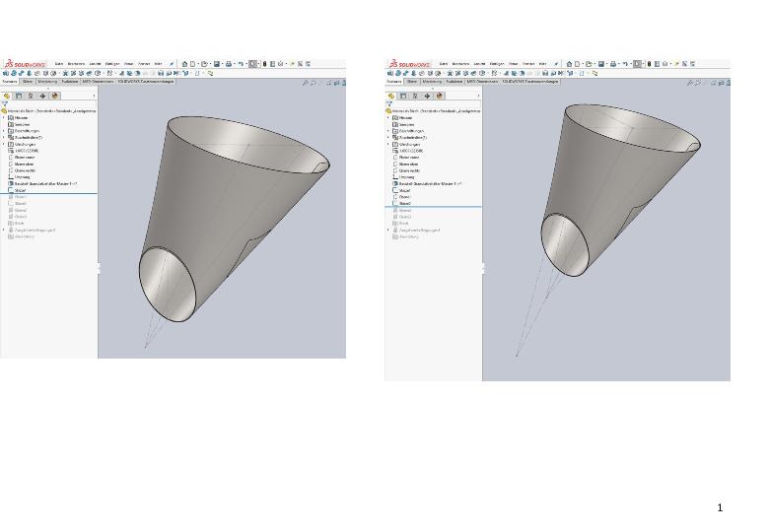Select Basis-Blech feature in left screenshot tree

click(42, 183)
